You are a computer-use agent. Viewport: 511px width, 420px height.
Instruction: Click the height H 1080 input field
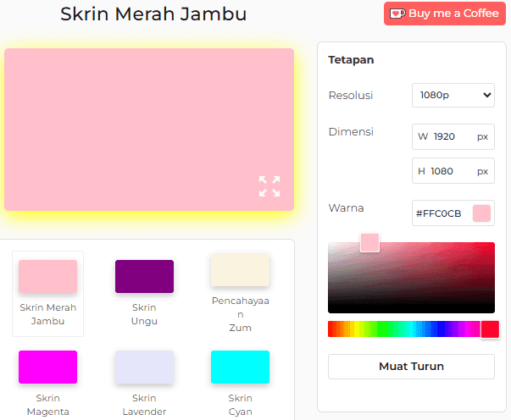pyautogui.click(x=453, y=171)
